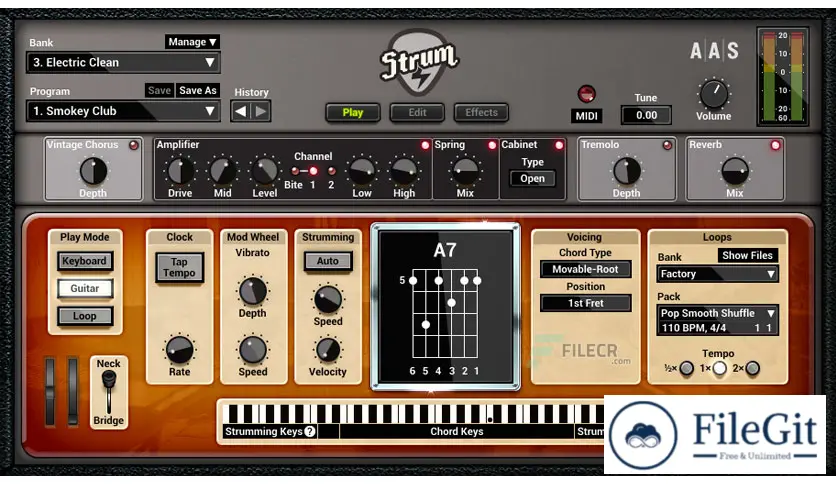Select amplifier Channel 2
This screenshot has width=836, height=484.
(x=331, y=171)
